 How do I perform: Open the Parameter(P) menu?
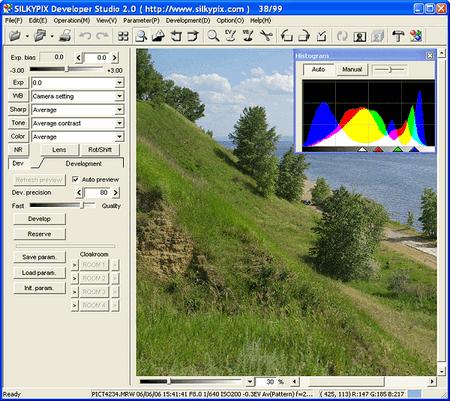[x=141, y=20]
